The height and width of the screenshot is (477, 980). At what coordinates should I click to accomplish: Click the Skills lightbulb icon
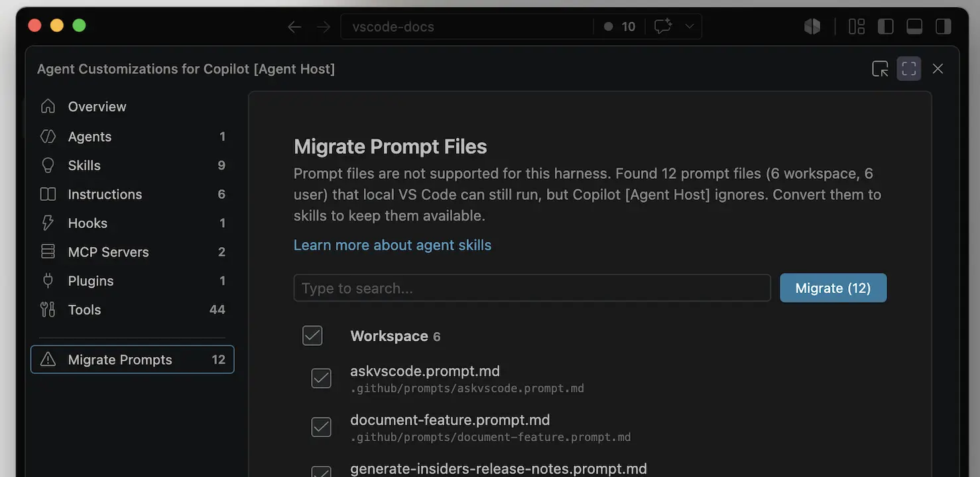pyautogui.click(x=48, y=165)
